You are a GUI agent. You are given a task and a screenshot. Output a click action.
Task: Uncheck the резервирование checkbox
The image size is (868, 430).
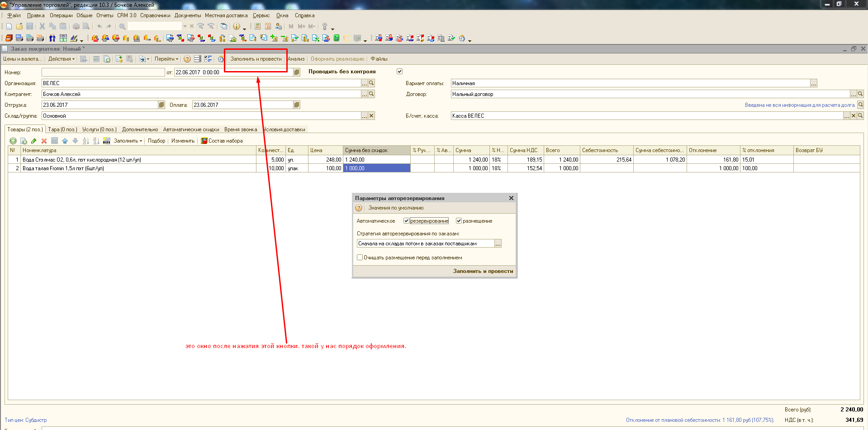(406, 221)
